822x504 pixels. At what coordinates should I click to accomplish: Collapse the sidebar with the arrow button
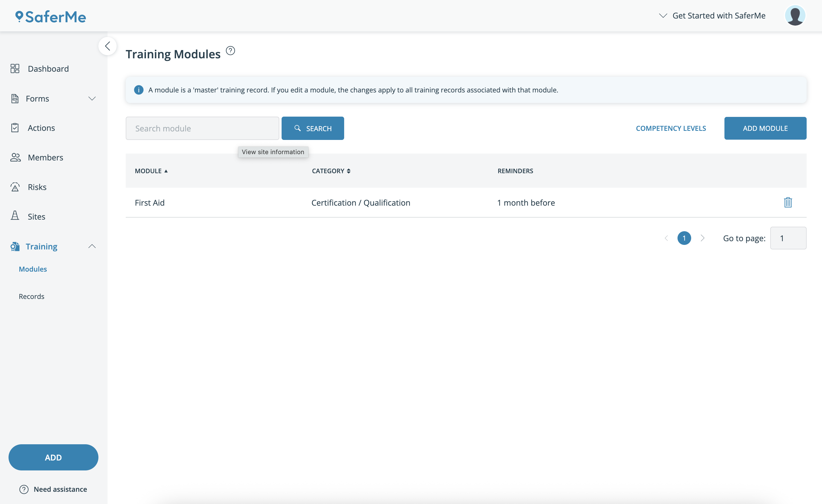coord(108,46)
